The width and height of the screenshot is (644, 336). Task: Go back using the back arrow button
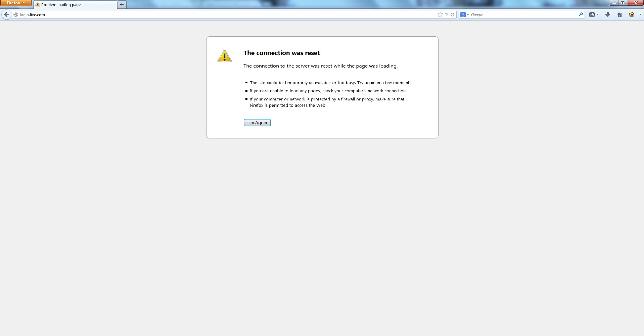click(6, 14)
